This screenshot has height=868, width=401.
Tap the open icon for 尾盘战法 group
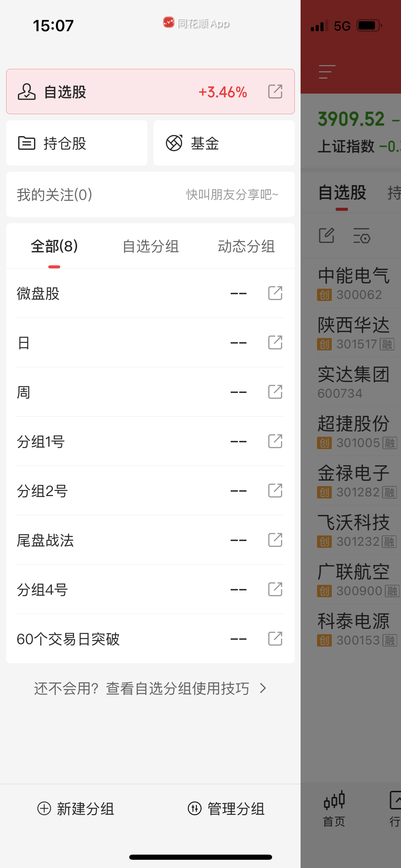275,540
